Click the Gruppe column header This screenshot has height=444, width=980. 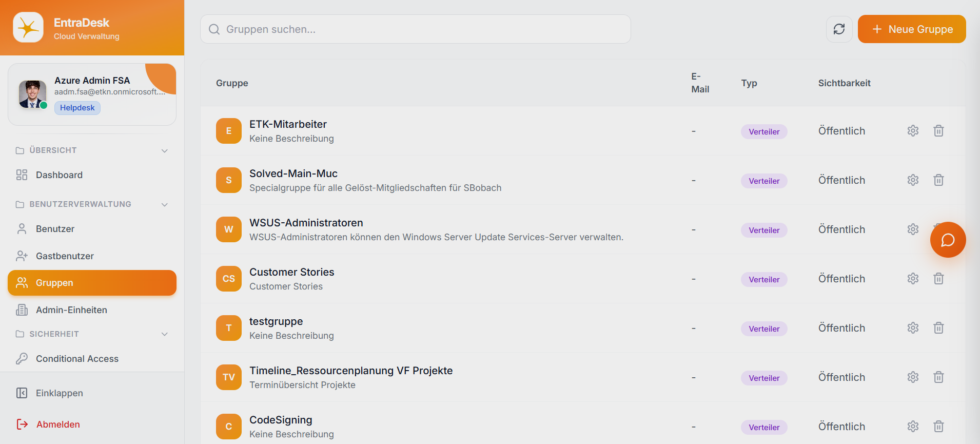232,83
